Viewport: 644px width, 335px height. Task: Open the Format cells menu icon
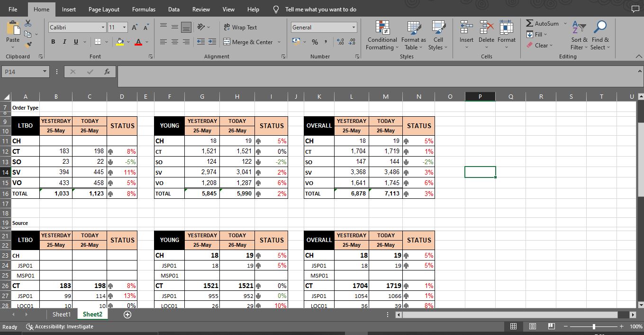click(x=506, y=28)
